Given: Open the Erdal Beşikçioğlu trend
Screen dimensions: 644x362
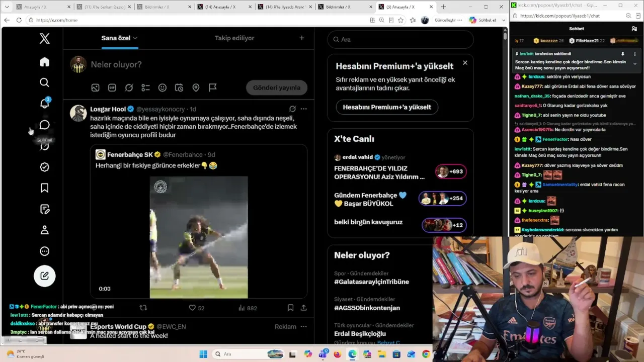Looking at the screenshot, I should point(360,334).
